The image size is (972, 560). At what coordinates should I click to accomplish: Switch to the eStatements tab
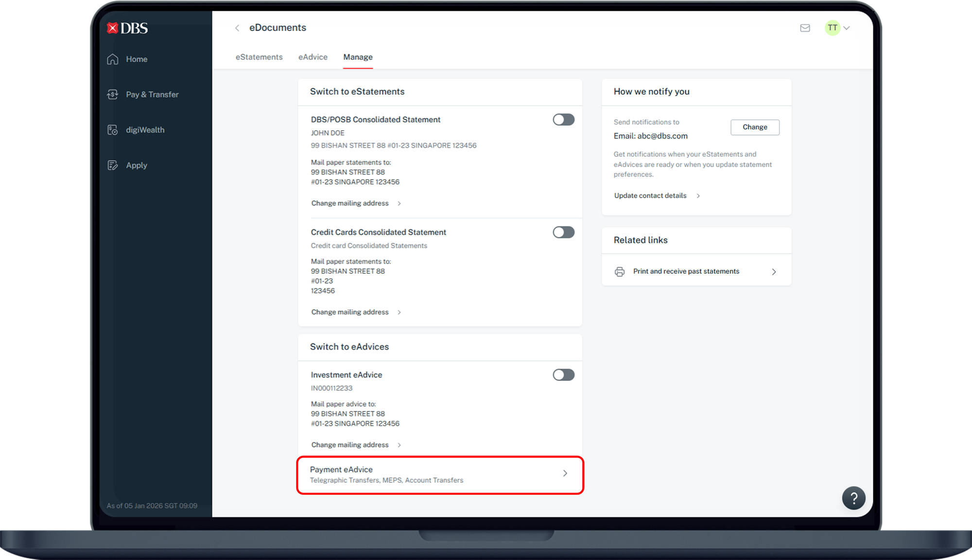point(259,57)
